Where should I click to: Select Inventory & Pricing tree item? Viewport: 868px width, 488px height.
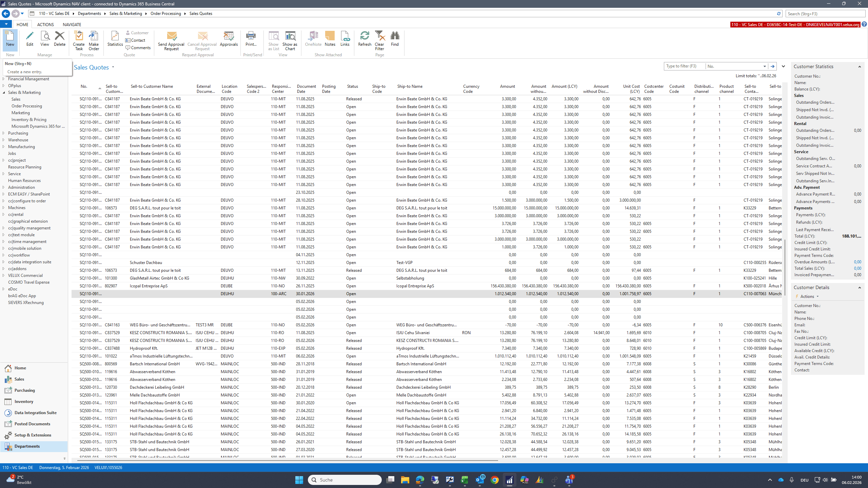click(x=29, y=120)
